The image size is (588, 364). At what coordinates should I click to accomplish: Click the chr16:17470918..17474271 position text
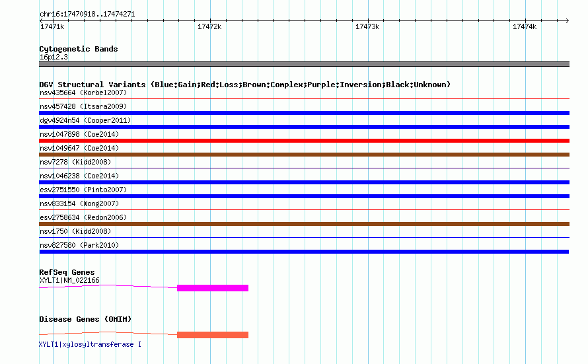click(87, 15)
